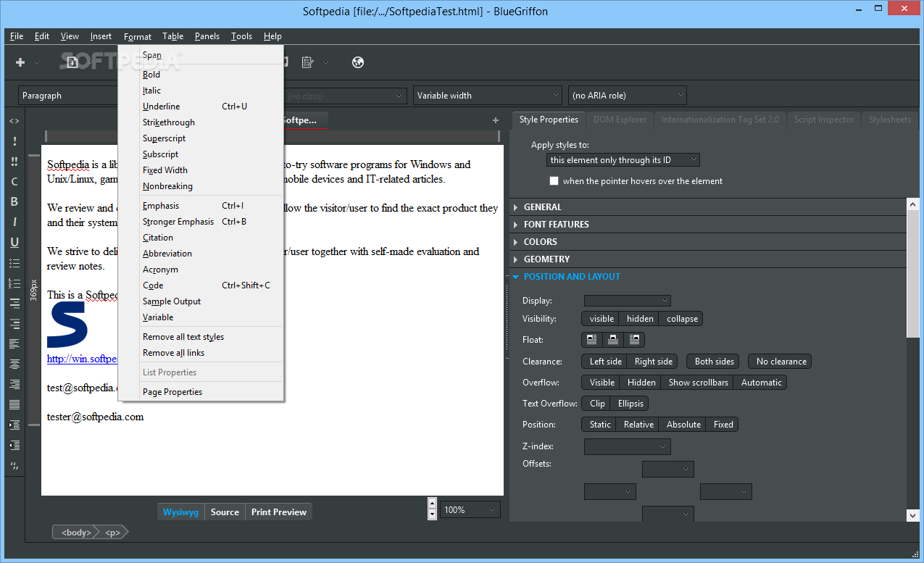The width and height of the screenshot is (924, 563).
Task: Insert bulleted list via sidebar icon
Action: coord(14,263)
